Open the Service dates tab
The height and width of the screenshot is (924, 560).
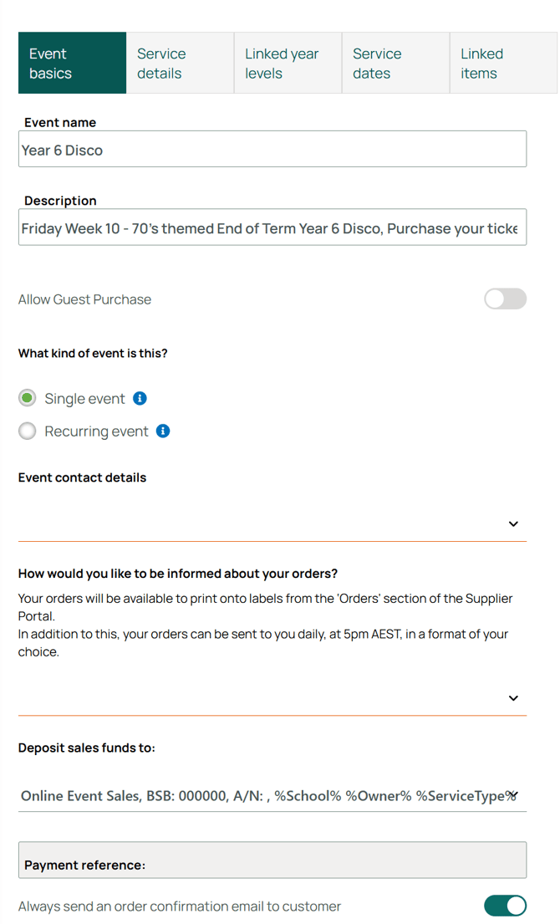coord(395,64)
